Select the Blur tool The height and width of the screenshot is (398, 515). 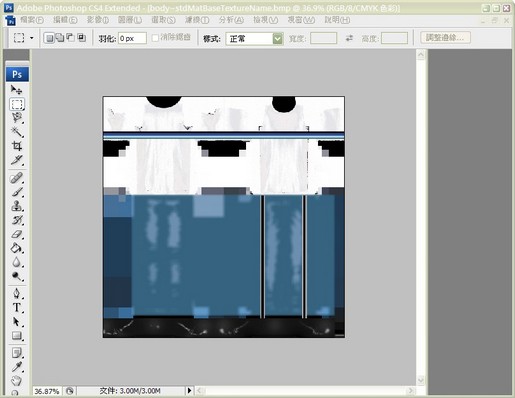17,262
